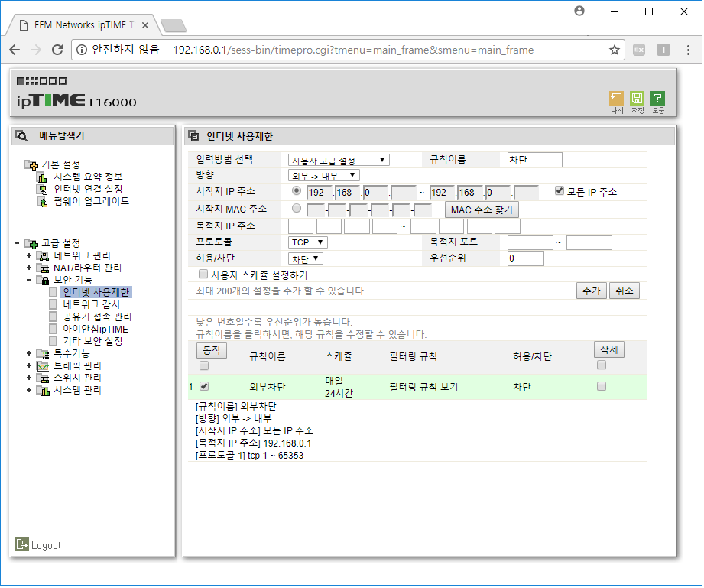The image size is (704, 588).
Task: Collapse the 보안 기능 tree node
Action: point(29,281)
